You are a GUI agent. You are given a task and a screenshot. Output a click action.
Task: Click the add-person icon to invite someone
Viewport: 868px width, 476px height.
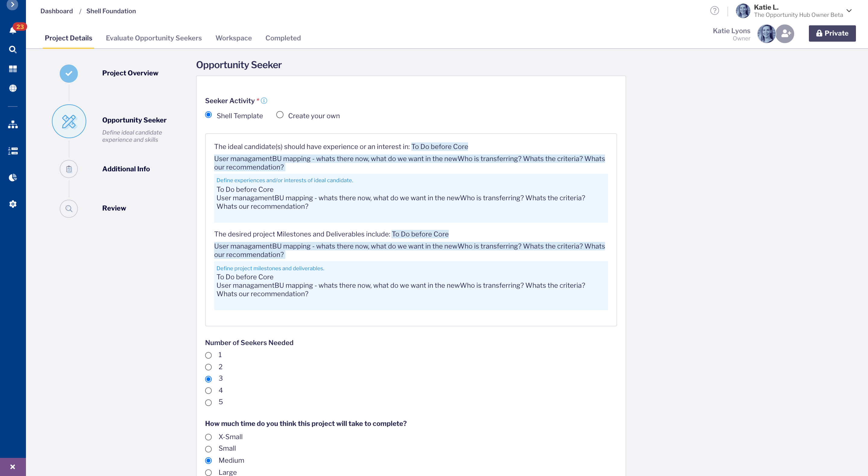785,33
